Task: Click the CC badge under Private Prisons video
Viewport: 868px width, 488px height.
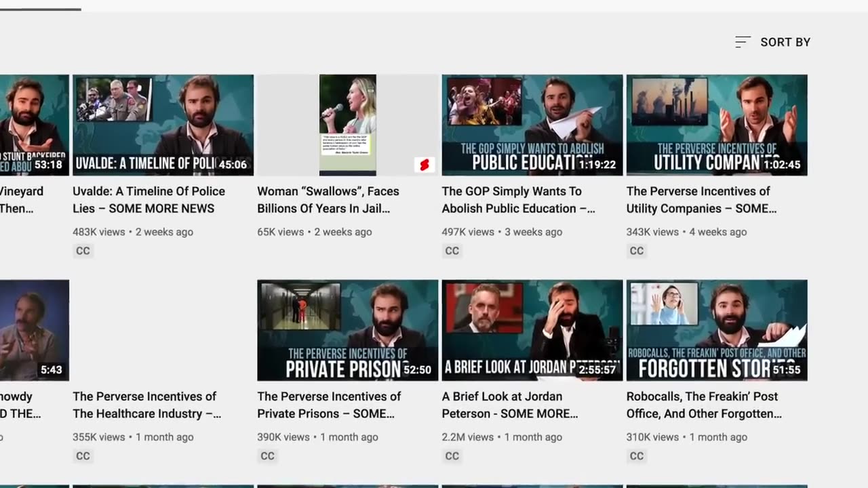Action: [268, 456]
